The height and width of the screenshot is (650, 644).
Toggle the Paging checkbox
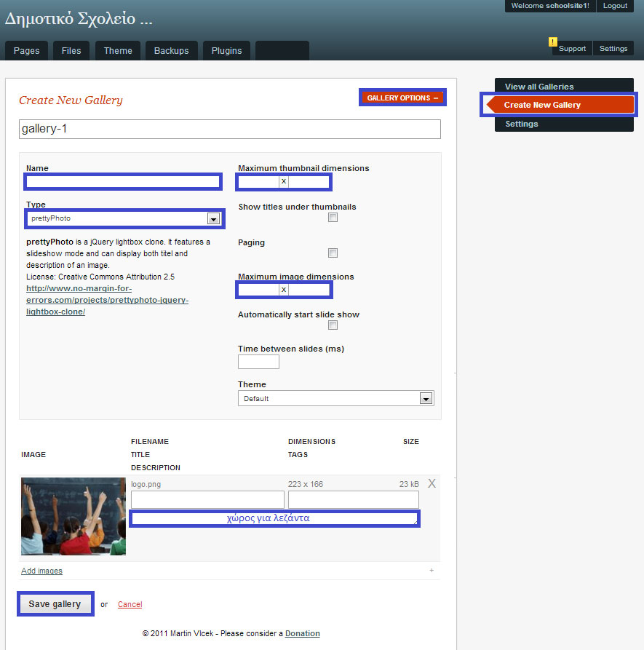pyautogui.click(x=333, y=253)
